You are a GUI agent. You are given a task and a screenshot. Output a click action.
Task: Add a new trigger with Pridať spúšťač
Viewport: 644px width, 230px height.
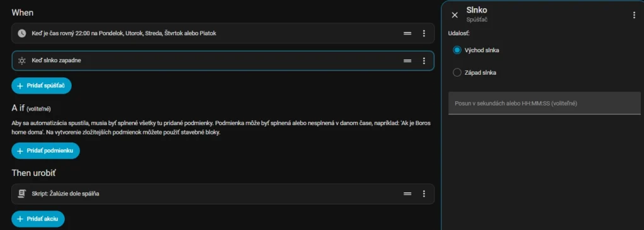pyautogui.click(x=42, y=86)
